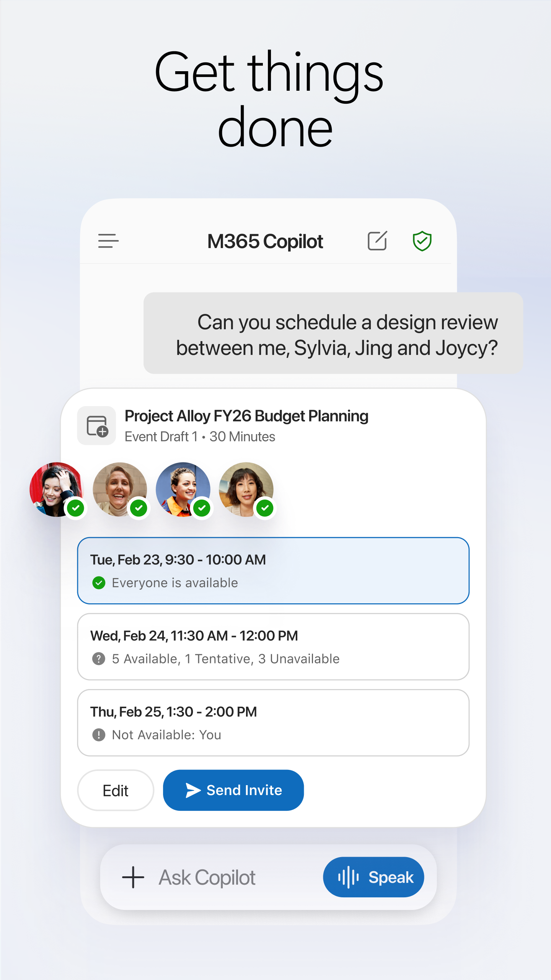
Task: Tap the green shield protection icon
Action: click(422, 241)
